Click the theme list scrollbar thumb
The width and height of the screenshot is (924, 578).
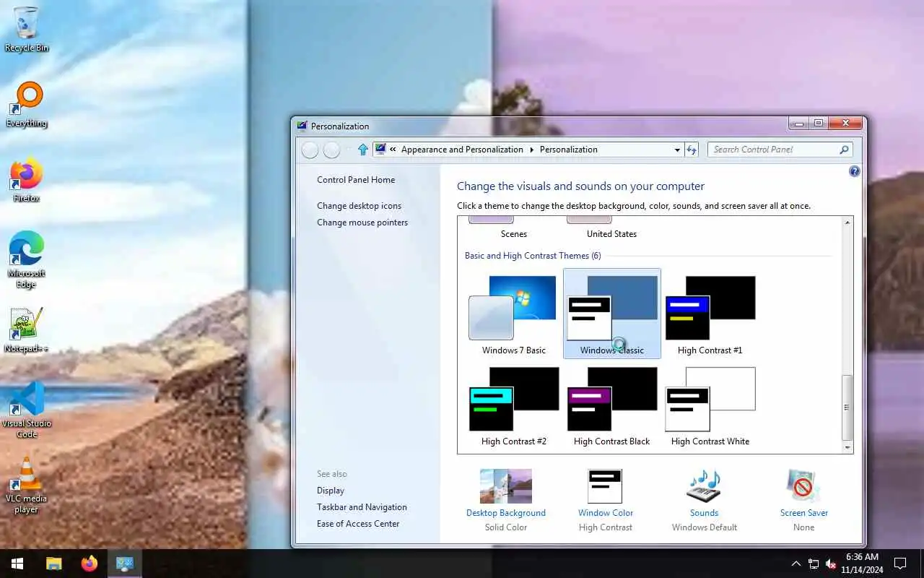click(x=847, y=407)
